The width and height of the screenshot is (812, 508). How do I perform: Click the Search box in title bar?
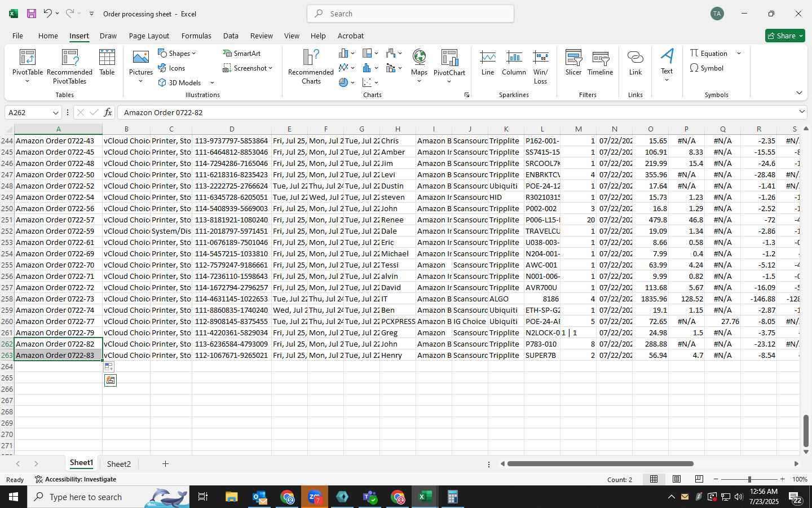(x=411, y=14)
